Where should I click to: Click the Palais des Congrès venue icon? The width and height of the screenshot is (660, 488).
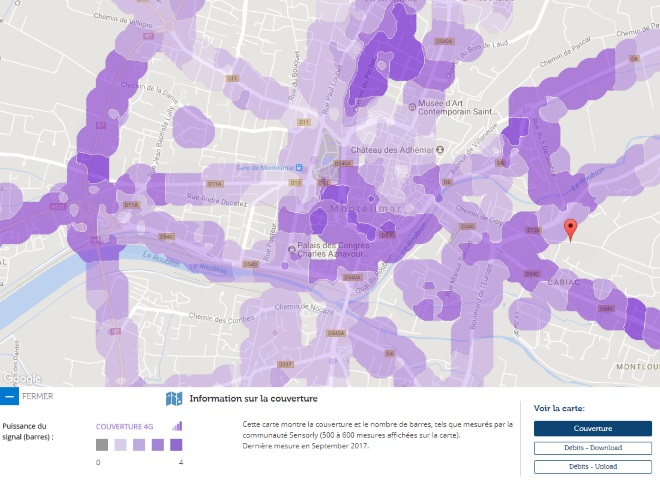(x=291, y=248)
